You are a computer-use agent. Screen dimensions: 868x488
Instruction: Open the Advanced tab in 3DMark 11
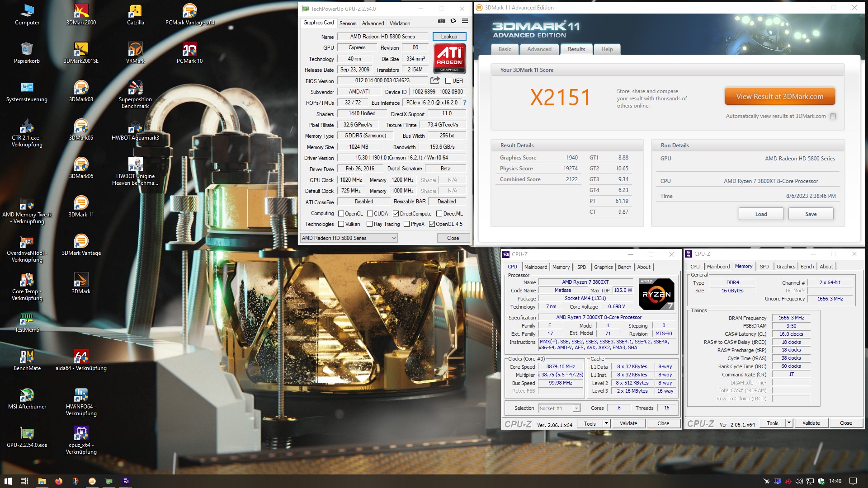[539, 49]
